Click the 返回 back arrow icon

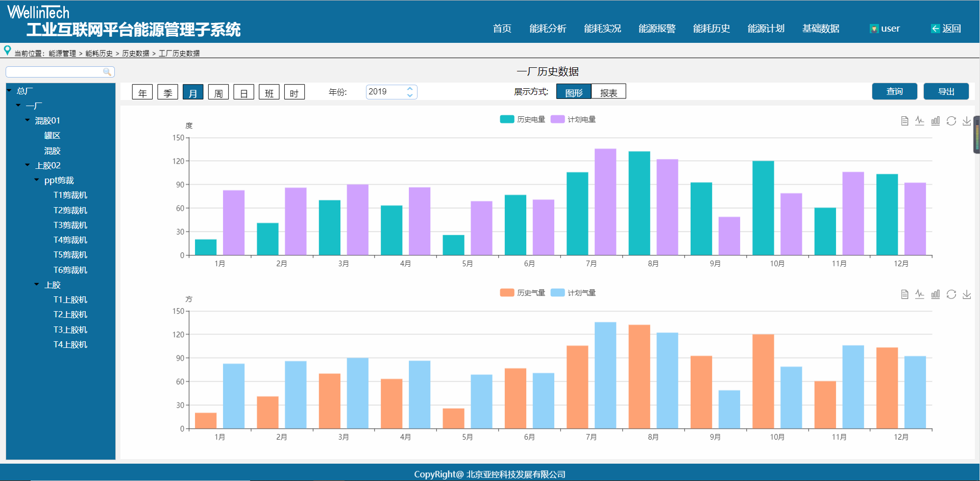[x=935, y=29]
